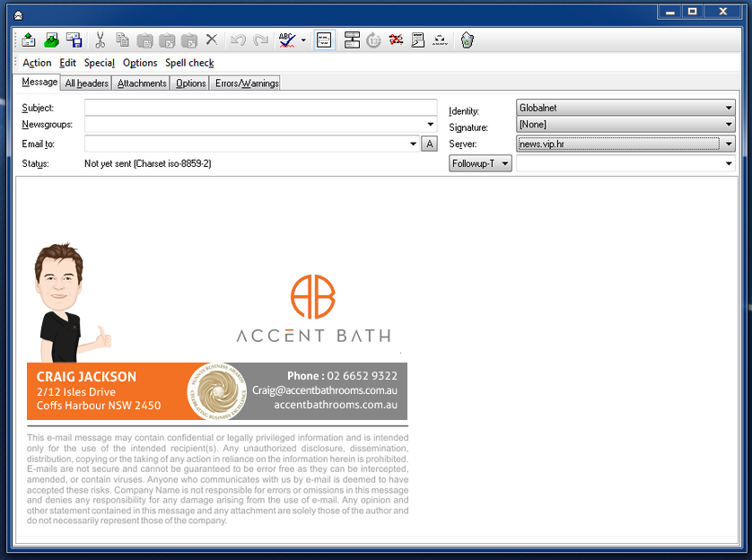Open the Action menu
This screenshot has height=560, width=752.
click(x=37, y=63)
